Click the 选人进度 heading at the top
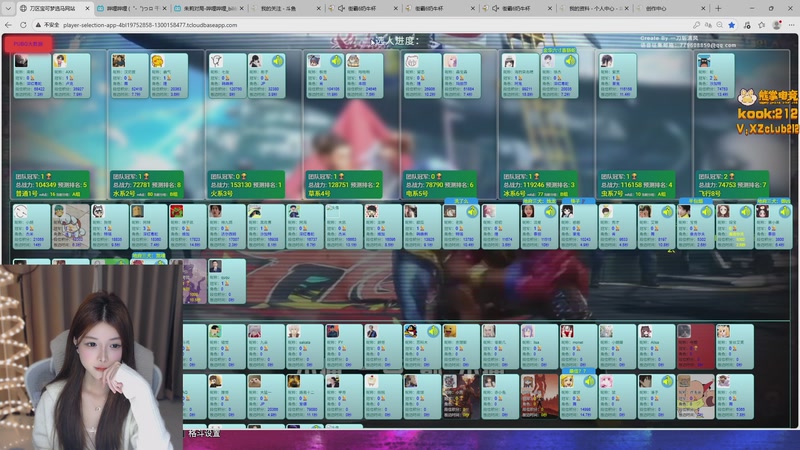This screenshot has height=450, width=800. click(397, 41)
